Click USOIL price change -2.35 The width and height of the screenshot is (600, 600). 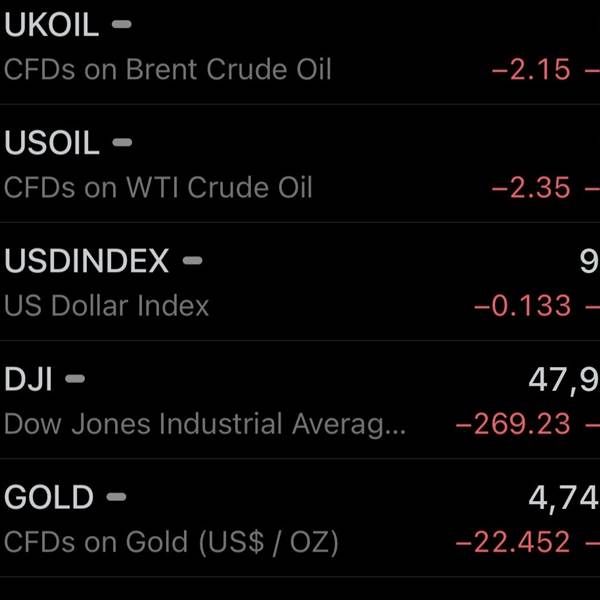(531, 188)
